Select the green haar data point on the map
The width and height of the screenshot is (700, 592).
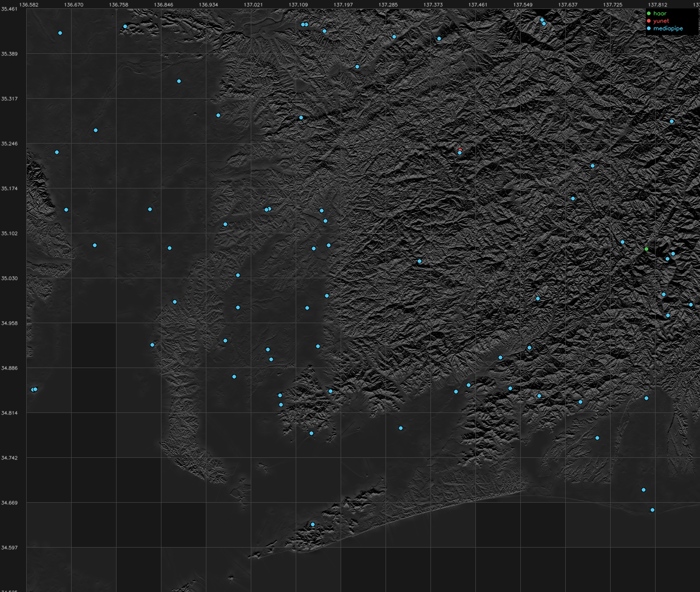[x=646, y=249]
